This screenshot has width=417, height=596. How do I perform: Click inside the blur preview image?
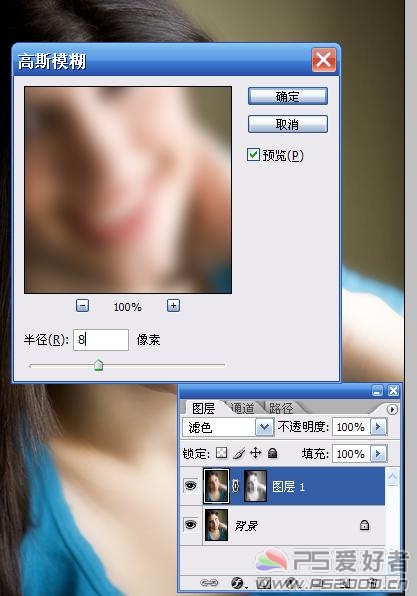click(x=128, y=190)
